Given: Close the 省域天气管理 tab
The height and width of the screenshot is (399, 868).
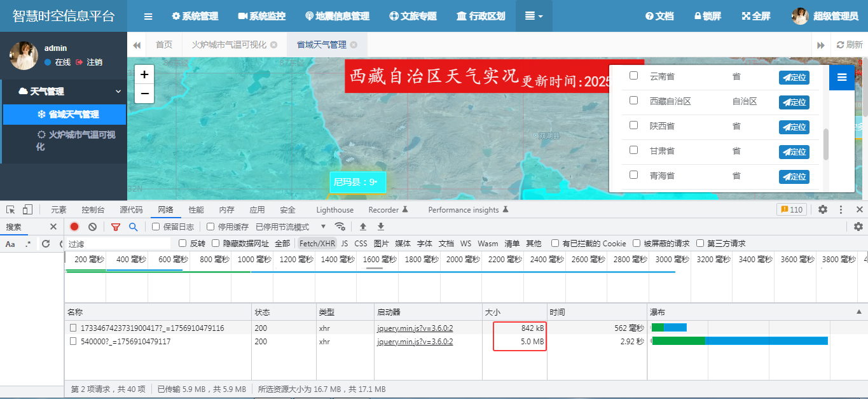Looking at the screenshot, I should tap(354, 45).
